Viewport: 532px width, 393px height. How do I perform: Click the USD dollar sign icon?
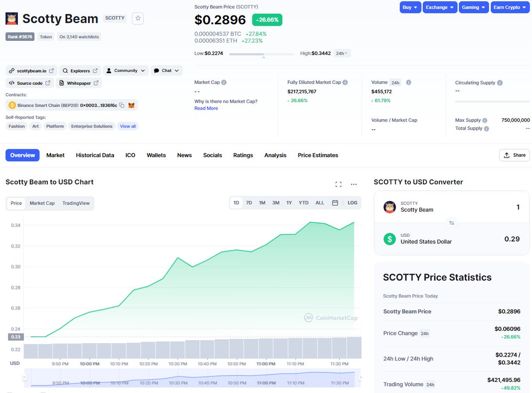point(390,239)
